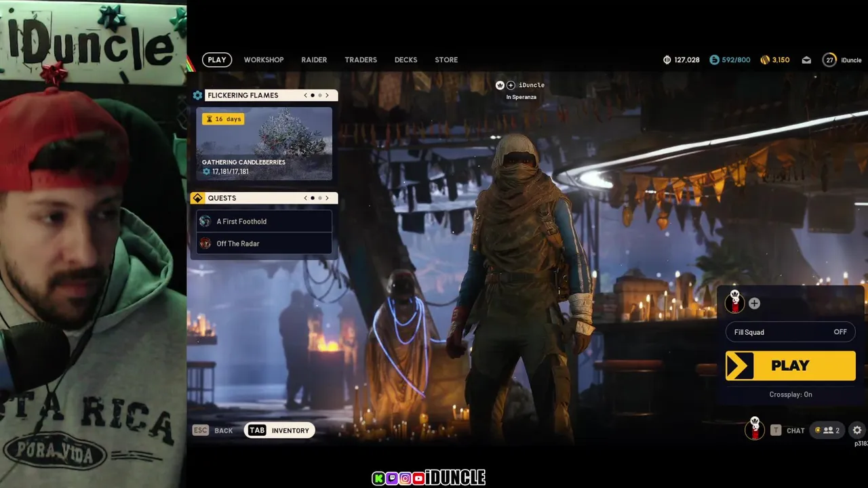Screen dimensions: 868x488
Task: Open the DECKS tab
Action: coord(406,60)
